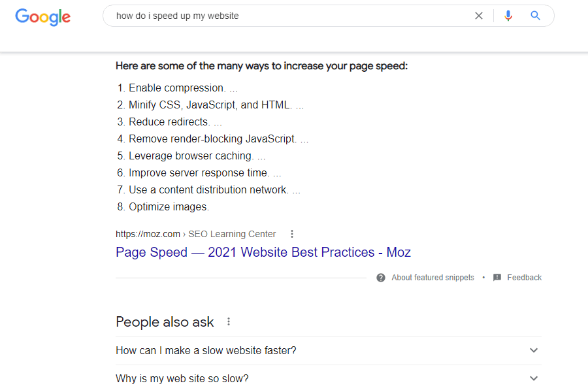Focus the search box containing 'how do i speed up my website'
588x392 pixels.
[289, 16]
